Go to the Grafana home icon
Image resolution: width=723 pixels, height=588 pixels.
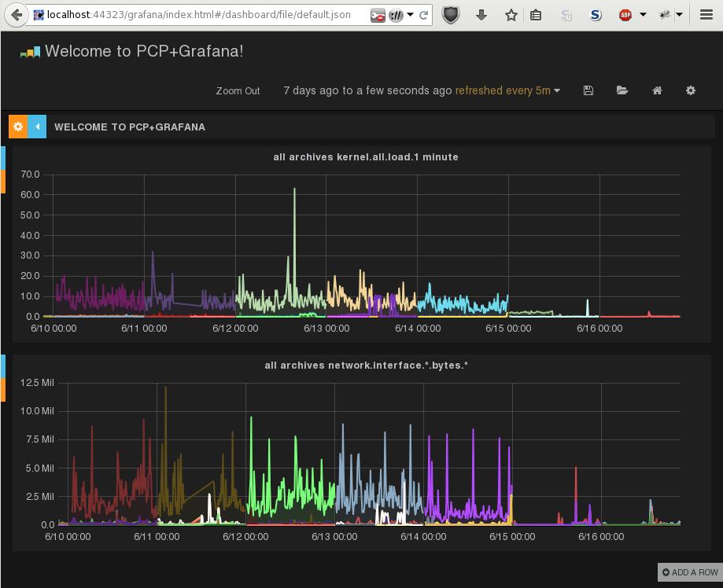(657, 90)
